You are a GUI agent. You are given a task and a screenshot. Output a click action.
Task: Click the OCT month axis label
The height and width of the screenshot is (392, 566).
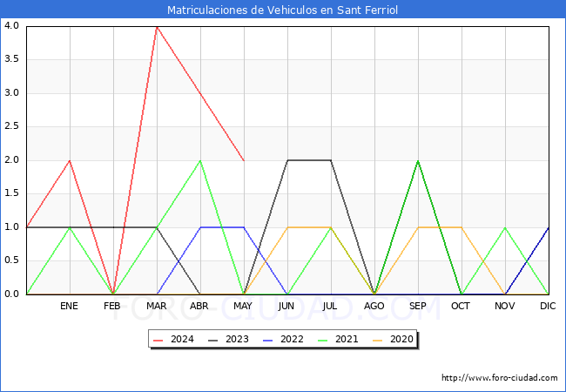(461, 306)
